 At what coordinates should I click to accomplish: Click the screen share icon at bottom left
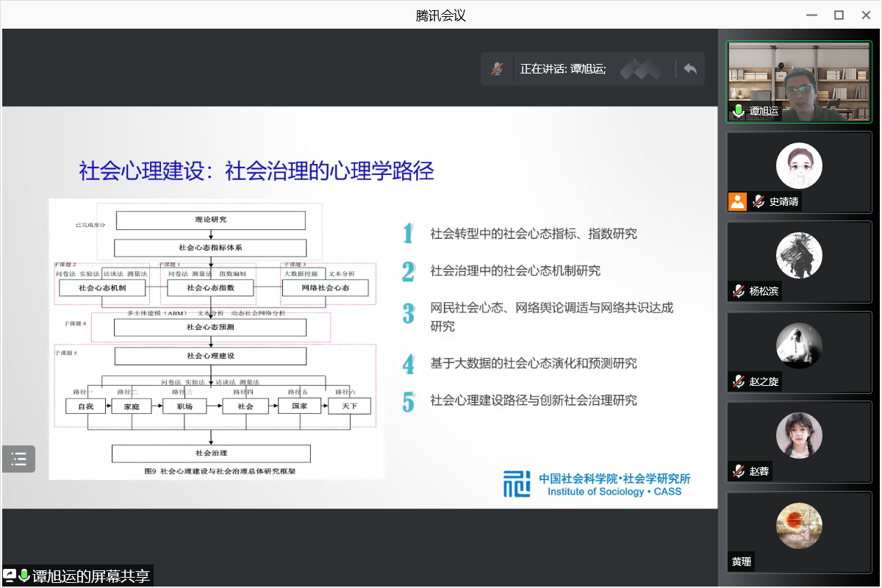pos(10,576)
